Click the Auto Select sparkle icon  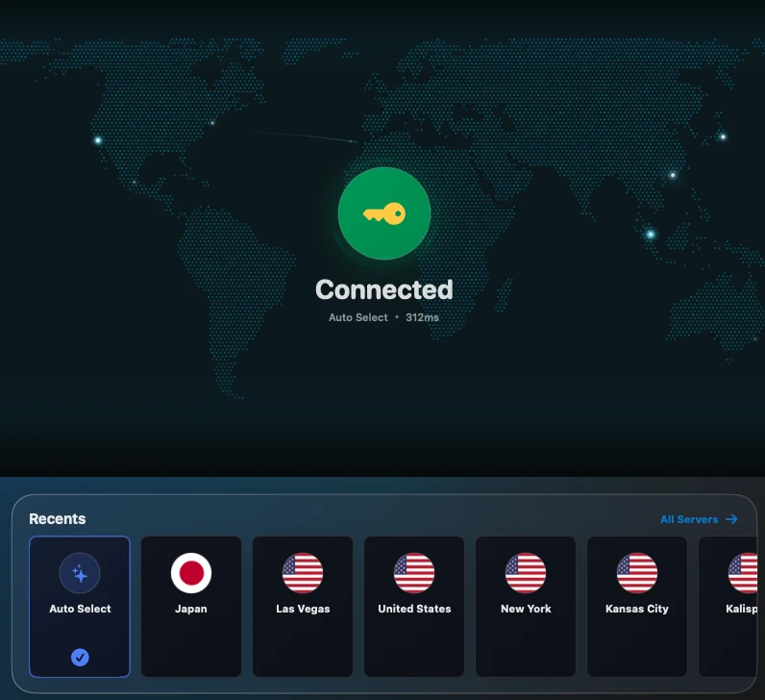pos(80,573)
